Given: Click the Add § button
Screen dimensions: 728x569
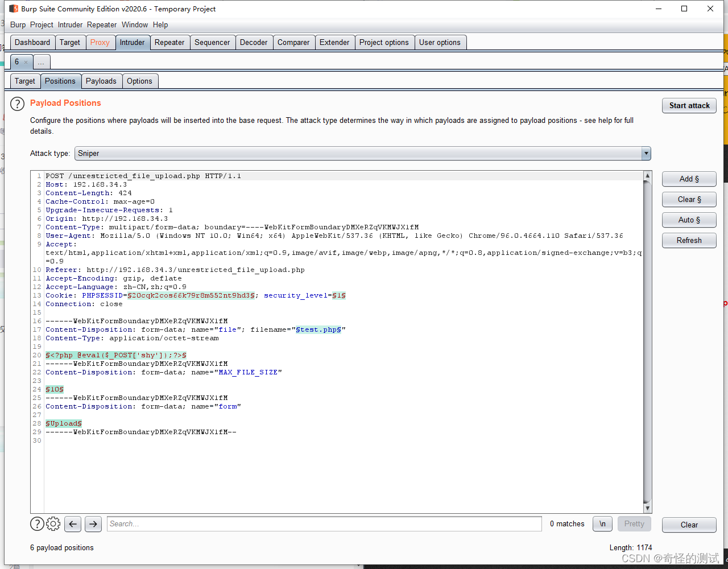Looking at the screenshot, I should tap(689, 179).
